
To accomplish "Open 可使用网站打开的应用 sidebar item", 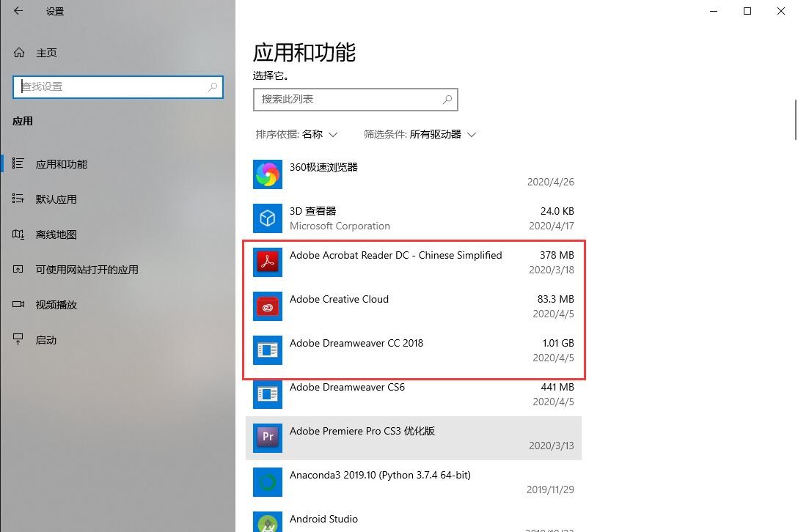I will pyautogui.click(x=118, y=270).
